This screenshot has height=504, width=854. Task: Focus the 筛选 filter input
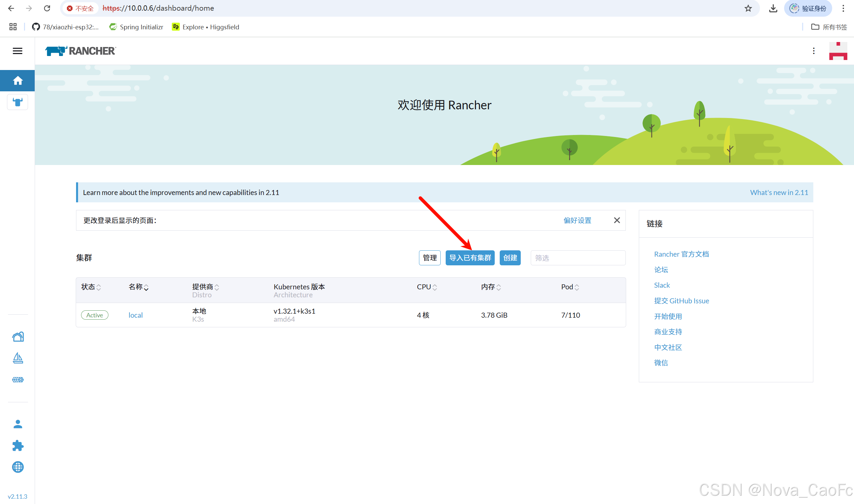coord(578,258)
